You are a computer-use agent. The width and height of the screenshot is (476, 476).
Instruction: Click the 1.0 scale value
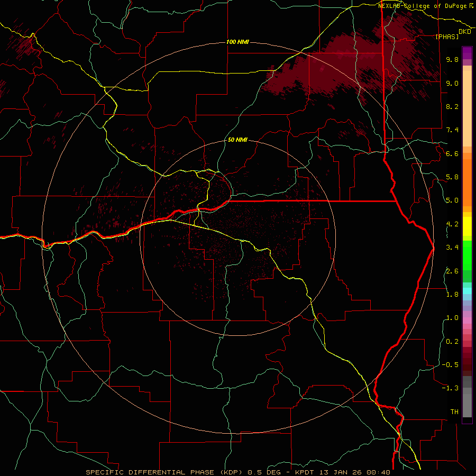pos(452,318)
